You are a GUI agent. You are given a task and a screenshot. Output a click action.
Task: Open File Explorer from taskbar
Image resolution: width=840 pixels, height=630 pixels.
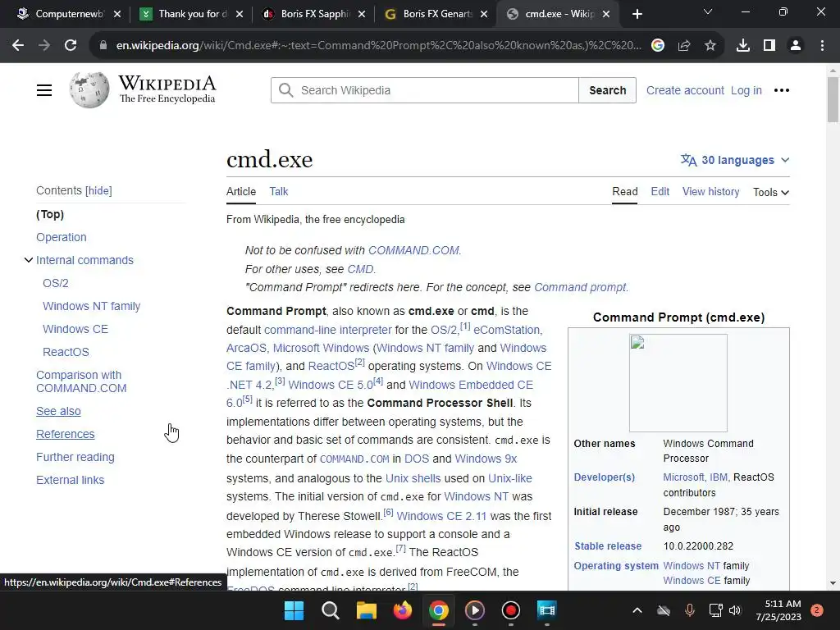[x=367, y=610]
